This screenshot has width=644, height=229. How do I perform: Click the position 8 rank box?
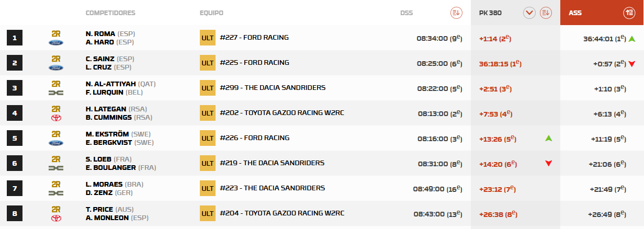click(x=15, y=213)
